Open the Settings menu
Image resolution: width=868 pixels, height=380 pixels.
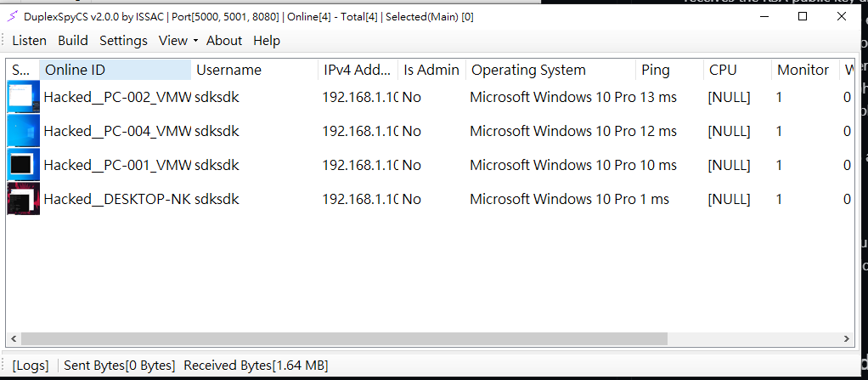pos(123,41)
